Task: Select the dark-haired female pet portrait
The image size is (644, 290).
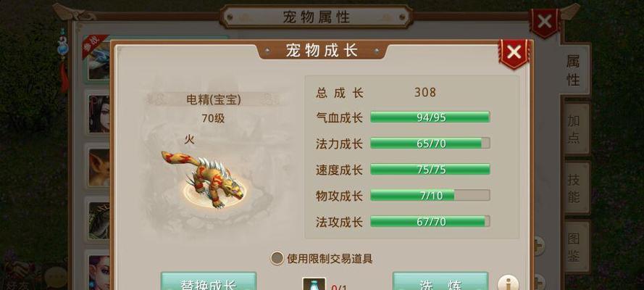Action: coord(99,113)
